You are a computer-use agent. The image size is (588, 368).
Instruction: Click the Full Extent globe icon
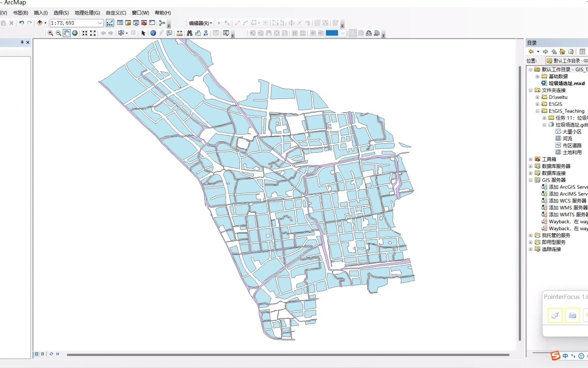75,33
